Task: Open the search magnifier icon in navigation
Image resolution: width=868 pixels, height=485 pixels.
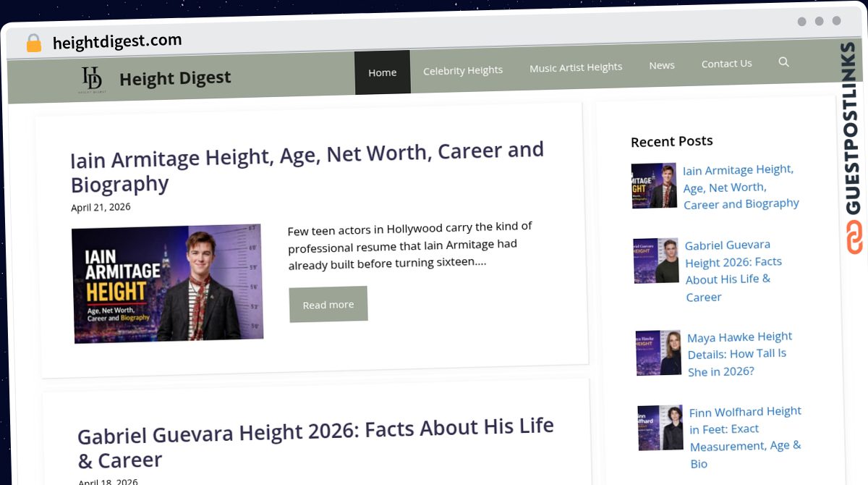Action: [x=783, y=62]
